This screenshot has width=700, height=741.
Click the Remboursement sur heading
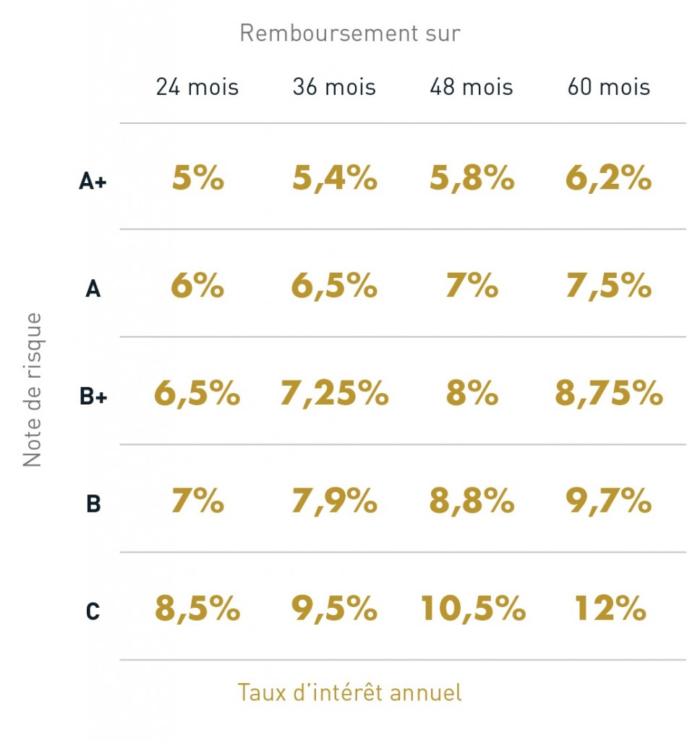point(350,33)
